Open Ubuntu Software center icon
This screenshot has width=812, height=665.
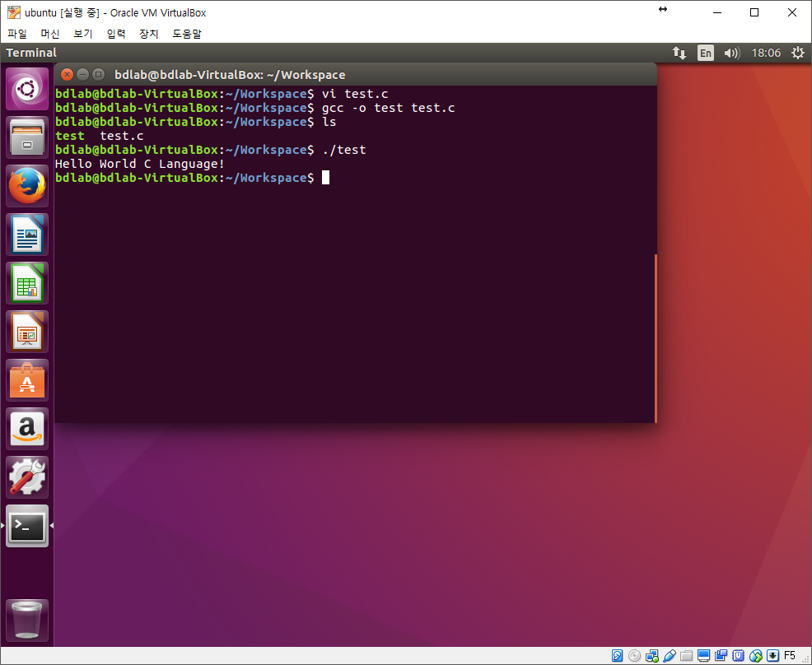pos(27,381)
